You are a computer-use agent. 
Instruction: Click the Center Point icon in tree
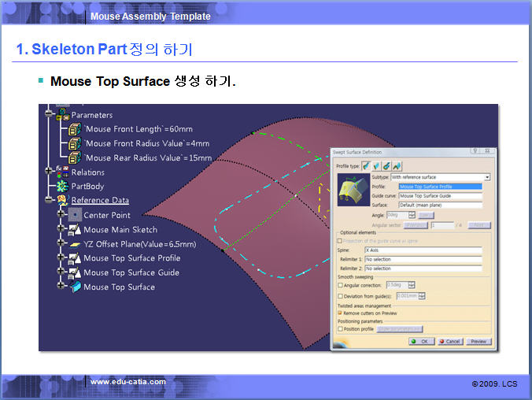pos(75,215)
